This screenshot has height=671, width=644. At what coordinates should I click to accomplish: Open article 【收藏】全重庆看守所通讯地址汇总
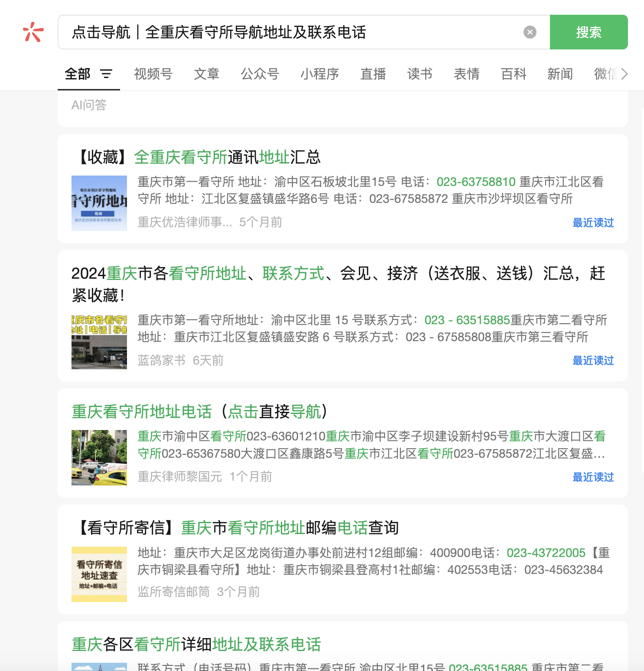point(196,157)
